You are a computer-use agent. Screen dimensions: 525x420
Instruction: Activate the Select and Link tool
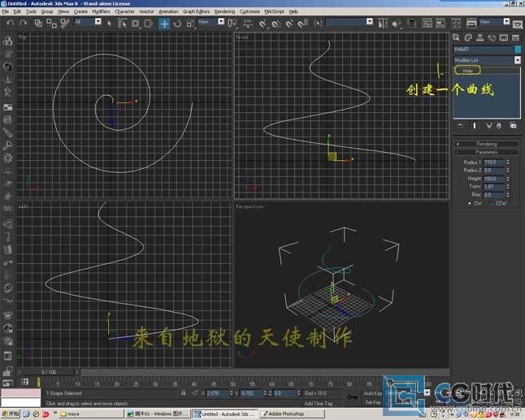point(38,23)
